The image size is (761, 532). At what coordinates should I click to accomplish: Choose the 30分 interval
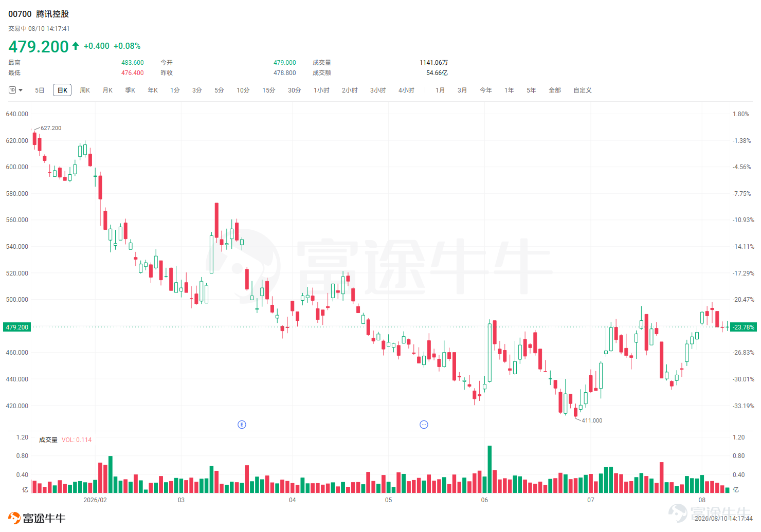[x=295, y=90]
